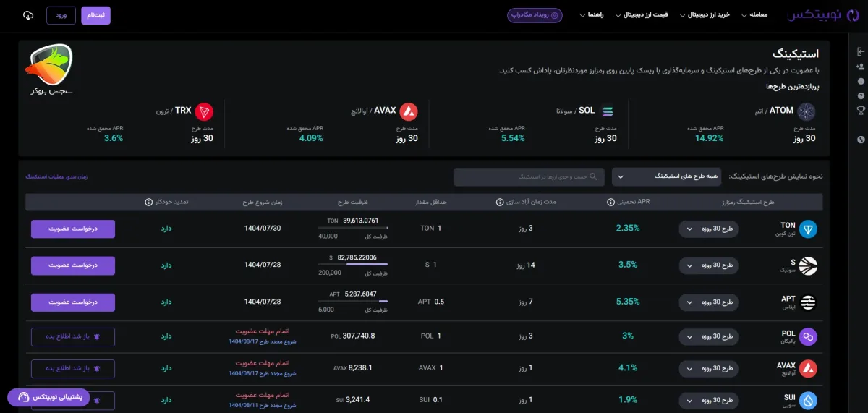Viewport: 868px width, 413px height.
Task: Request membership in the TON staking row
Action: (72, 229)
